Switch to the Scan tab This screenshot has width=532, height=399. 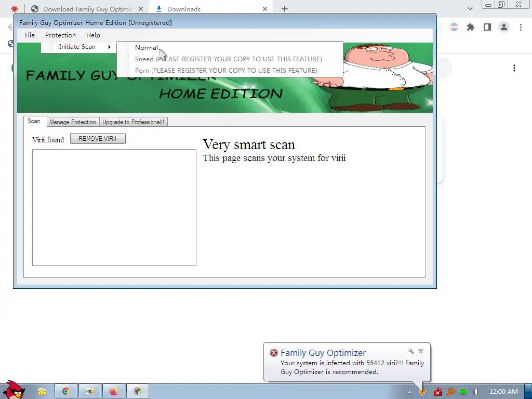[34, 121]
